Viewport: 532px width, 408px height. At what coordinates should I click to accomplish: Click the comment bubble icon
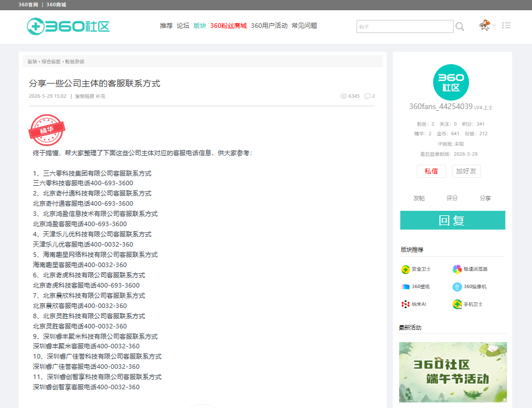tap(367, 96)
